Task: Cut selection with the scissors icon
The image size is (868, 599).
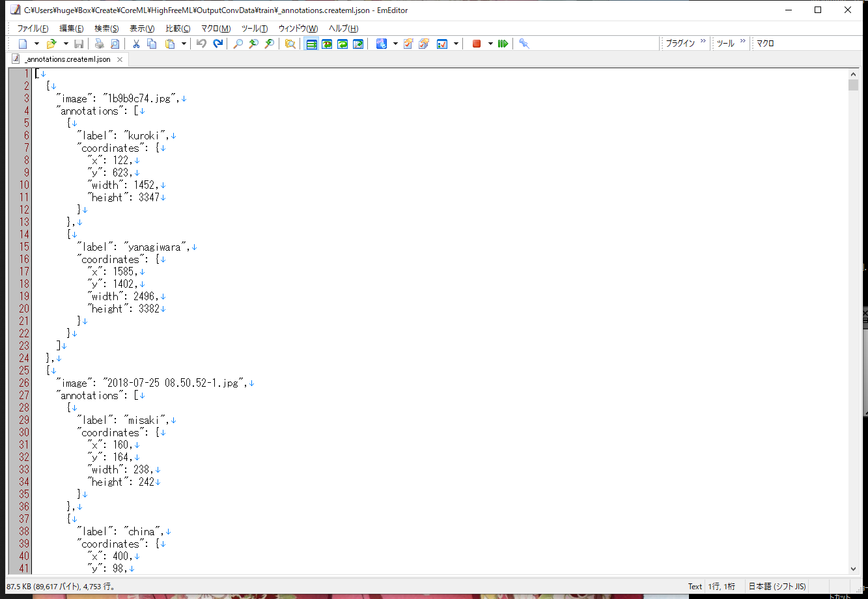Action: 136,44
